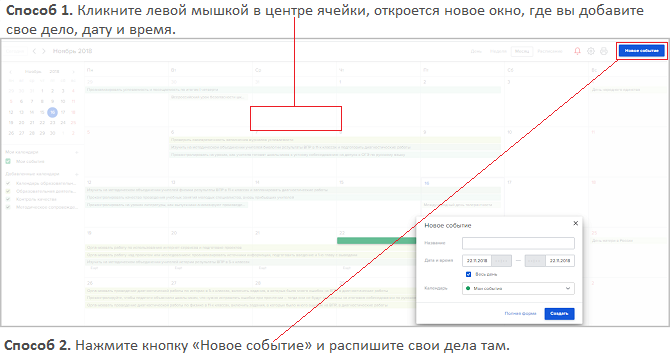
Task: Click the Название text input field
Action: (x=518, y=243)
